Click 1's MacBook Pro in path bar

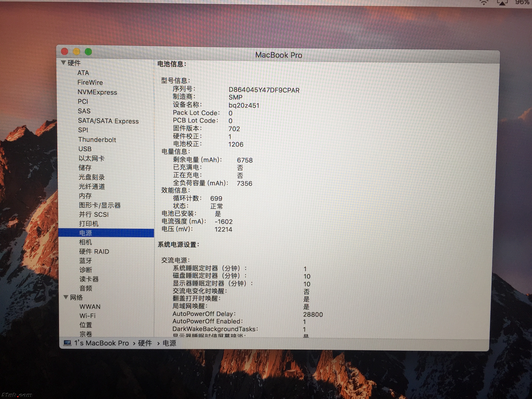pyautogui.click(x=102, y=343)
